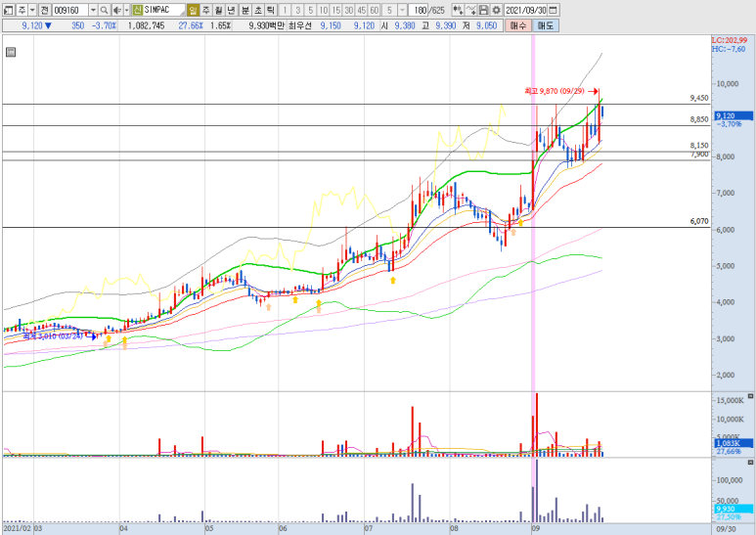Select the 15 interval button
This screenshot has width=756, height=535.
[x=336, y=10]
